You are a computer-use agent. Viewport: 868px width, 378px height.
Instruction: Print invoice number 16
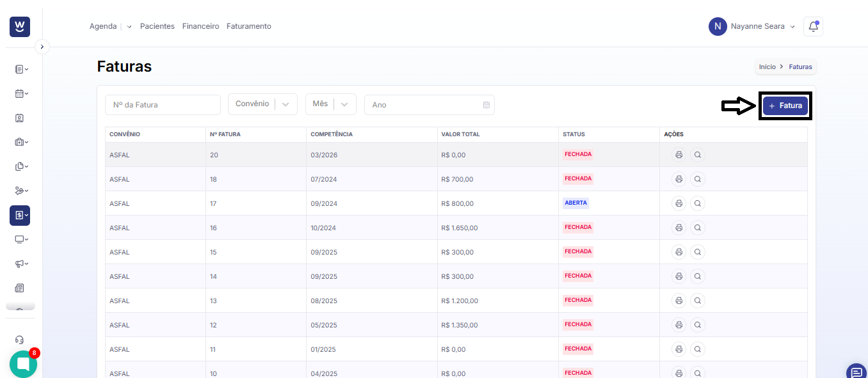tap(679, 228)
